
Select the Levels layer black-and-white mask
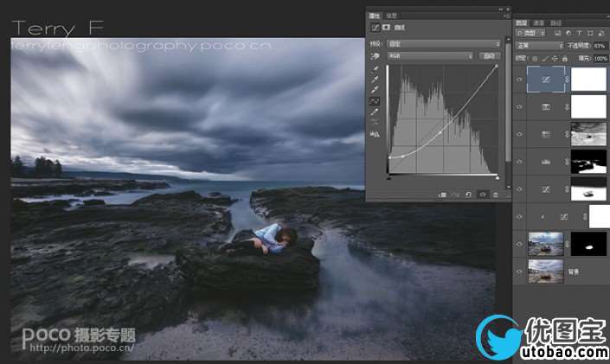588,162
